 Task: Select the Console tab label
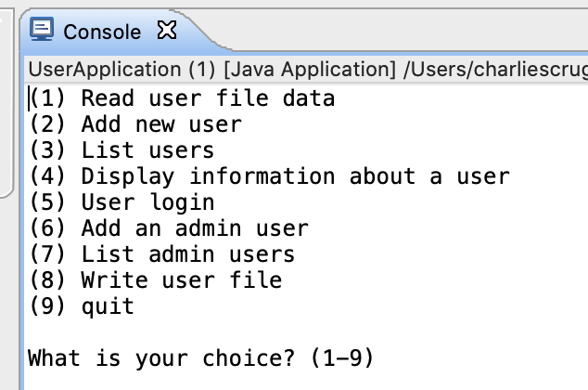pyautogui.click(x=102, y=32)
